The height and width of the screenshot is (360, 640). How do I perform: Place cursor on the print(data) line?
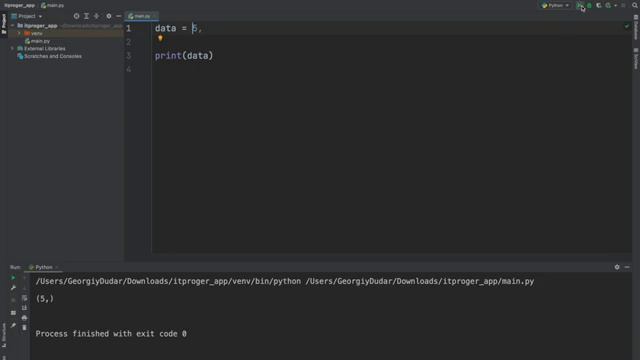point(184,56)
